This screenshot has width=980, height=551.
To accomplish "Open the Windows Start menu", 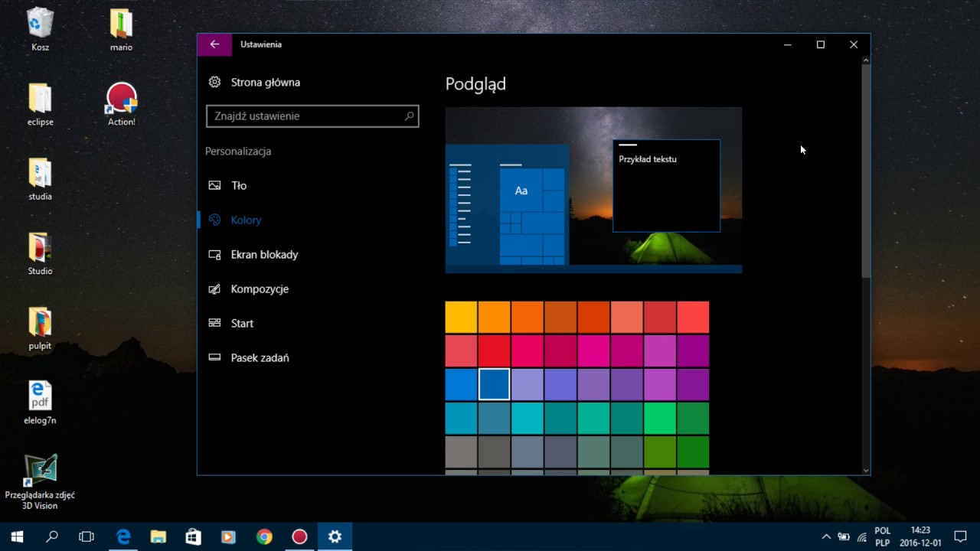I will pyautogui.click(x=17, y=536).
